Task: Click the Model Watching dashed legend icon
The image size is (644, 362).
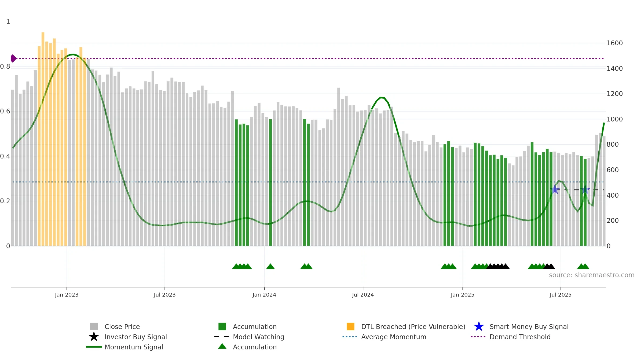Action: 222,337
